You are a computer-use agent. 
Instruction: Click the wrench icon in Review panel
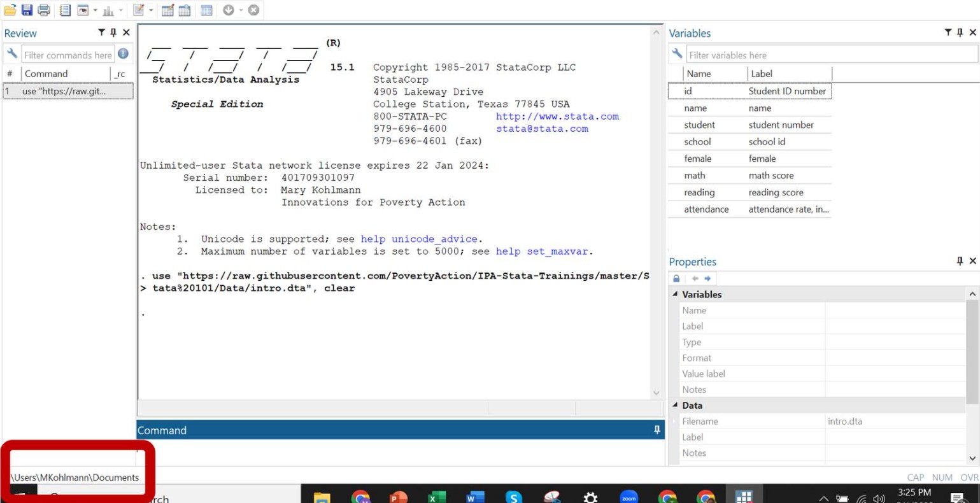click(11, 54)
